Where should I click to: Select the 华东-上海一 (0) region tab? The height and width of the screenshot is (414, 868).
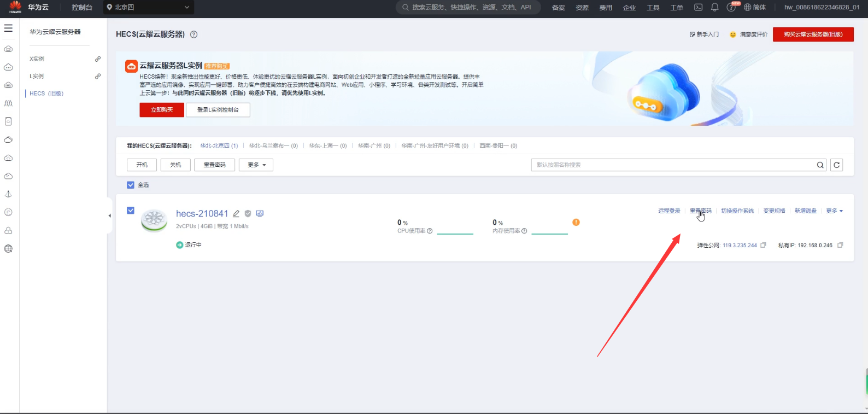tap(328, 146)
